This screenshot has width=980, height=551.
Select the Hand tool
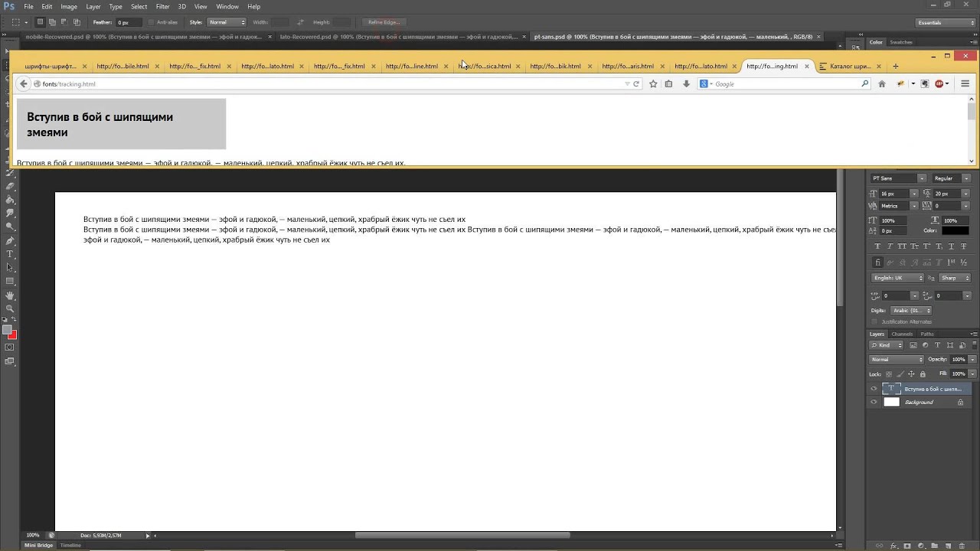click(x=11, y=295)
